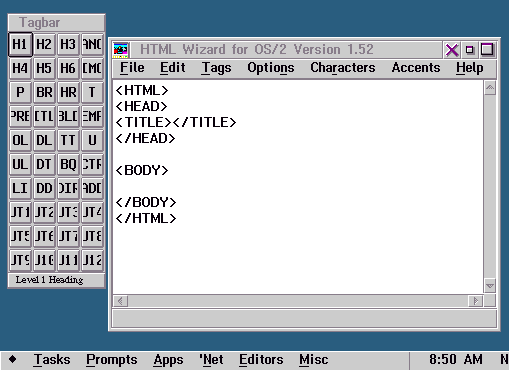Viewport: 509px width, 370px height.
Task: Open the Accents menu
Action: pos(416,68)
